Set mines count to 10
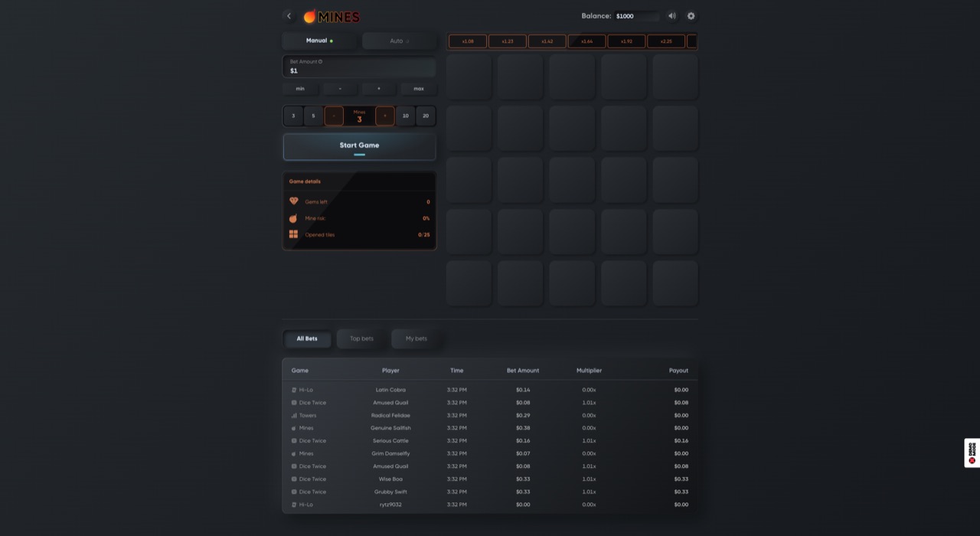 pyautogui.click(x=406, y=116)
